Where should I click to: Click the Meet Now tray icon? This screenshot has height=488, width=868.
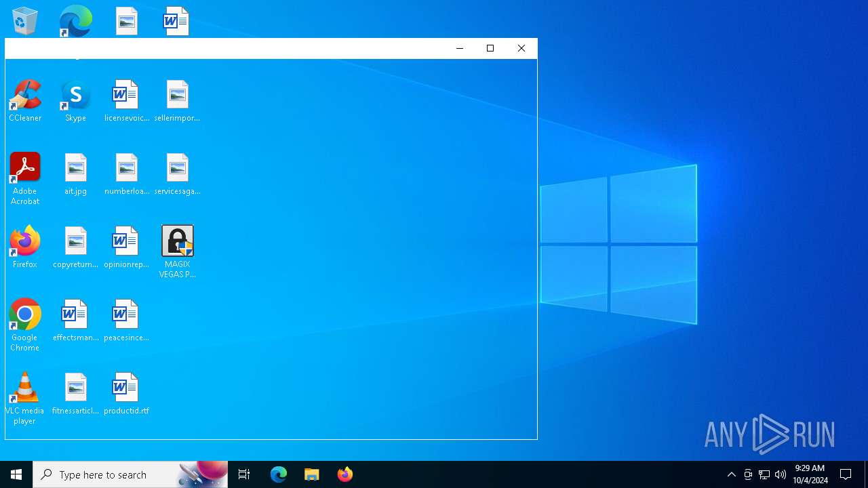[748, 474]
